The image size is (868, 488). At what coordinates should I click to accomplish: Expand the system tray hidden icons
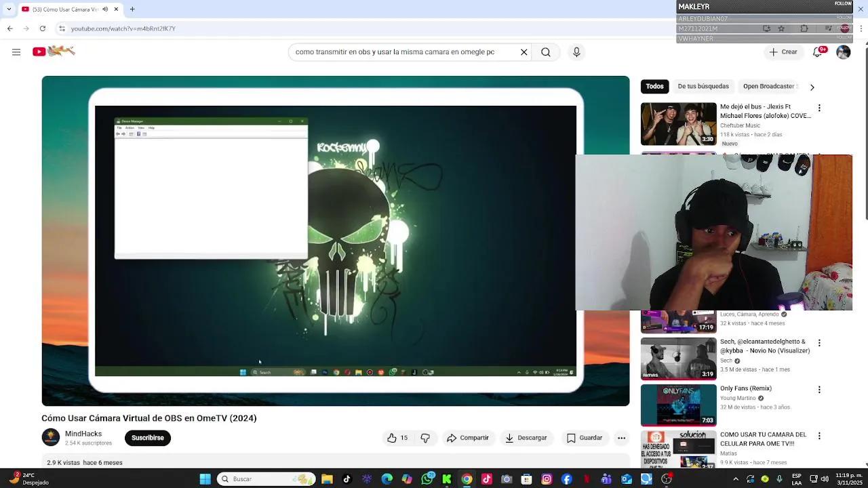point(736,479)
